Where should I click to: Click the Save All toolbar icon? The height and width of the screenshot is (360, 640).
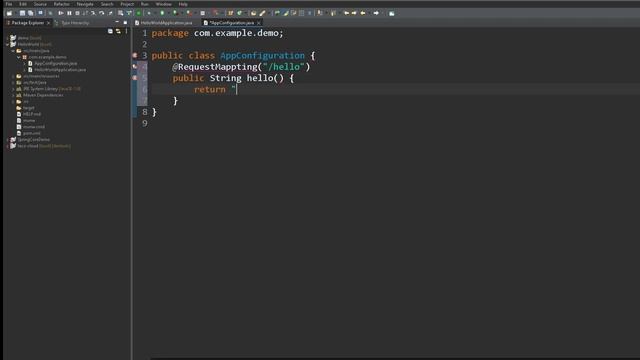tap(31, 13)
